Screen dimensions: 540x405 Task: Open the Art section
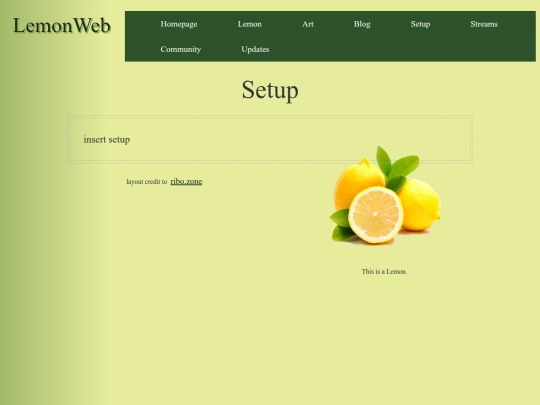point(308,24)
